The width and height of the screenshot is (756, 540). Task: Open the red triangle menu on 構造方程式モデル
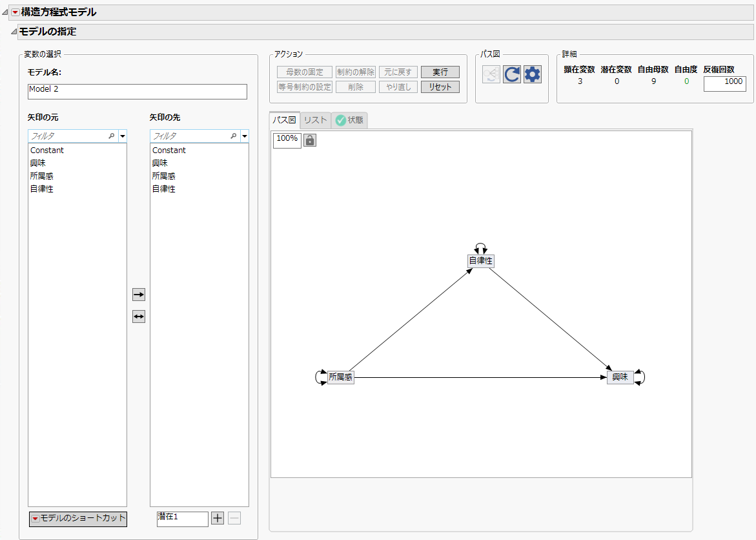pyautogui.click(x=15, y=11)
